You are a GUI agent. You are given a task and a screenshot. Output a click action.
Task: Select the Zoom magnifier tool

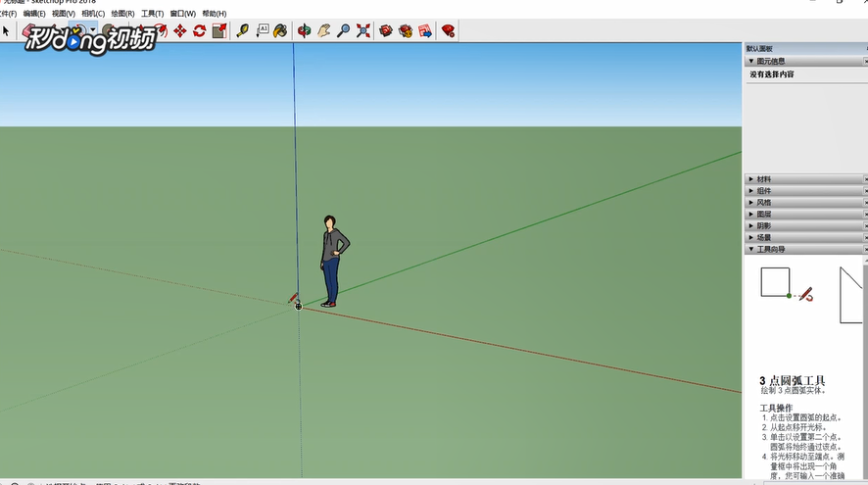(343, 31)
